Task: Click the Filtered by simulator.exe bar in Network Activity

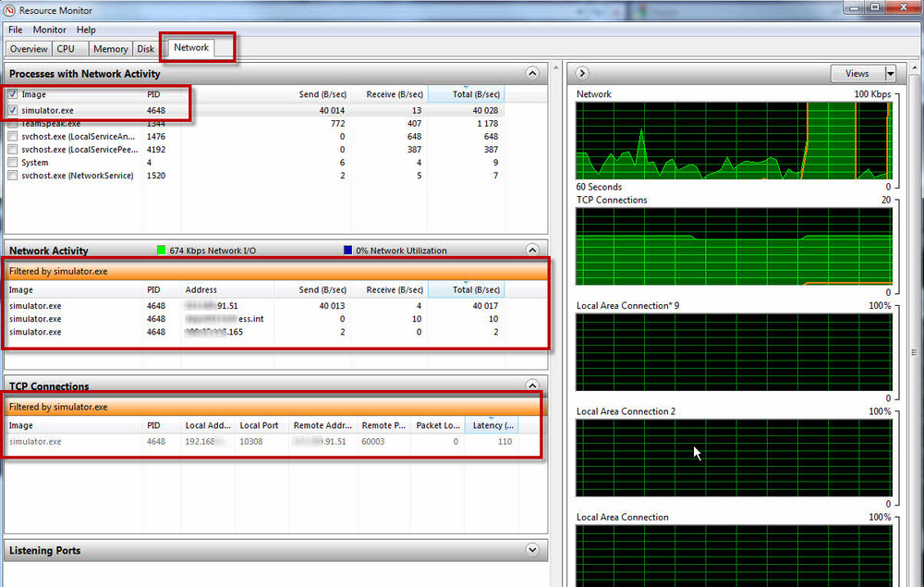Action: click(x=275, y=271)
